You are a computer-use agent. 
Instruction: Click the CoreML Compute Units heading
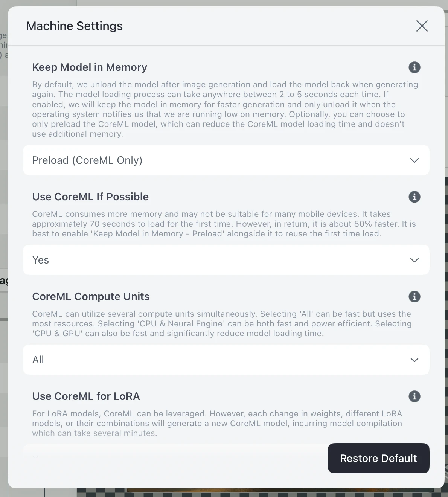pos(91,297)
